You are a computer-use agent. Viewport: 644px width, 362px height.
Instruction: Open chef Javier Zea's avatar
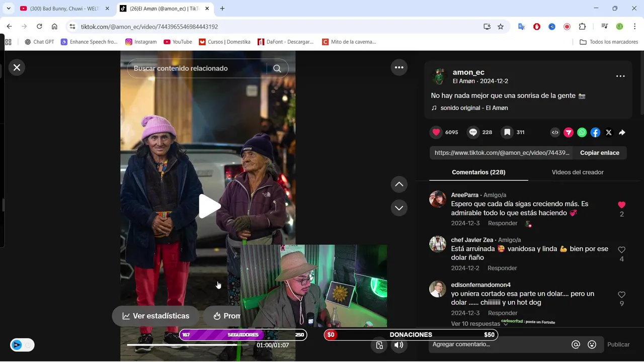438,244
